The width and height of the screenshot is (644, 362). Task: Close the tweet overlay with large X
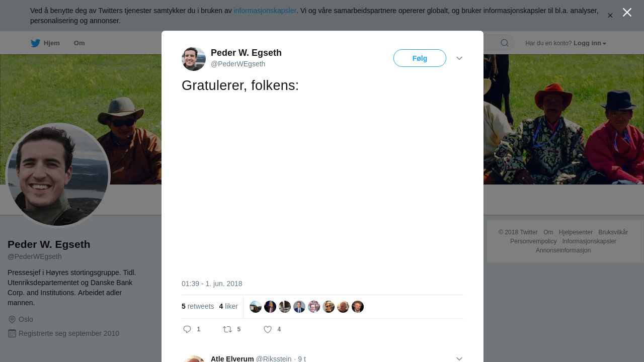pyautogui.click(x=627, y=13)
